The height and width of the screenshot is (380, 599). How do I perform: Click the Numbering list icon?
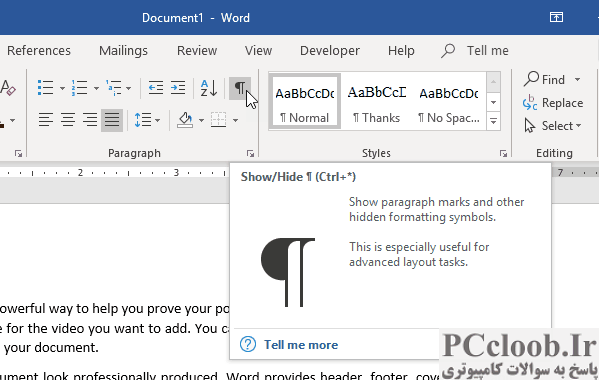[x=79, y=88]
